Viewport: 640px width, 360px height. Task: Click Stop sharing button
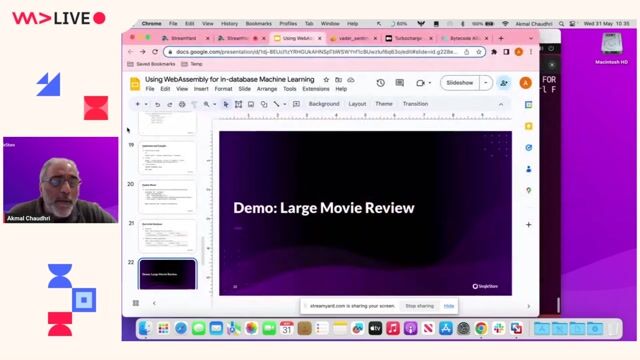(419, 306)
